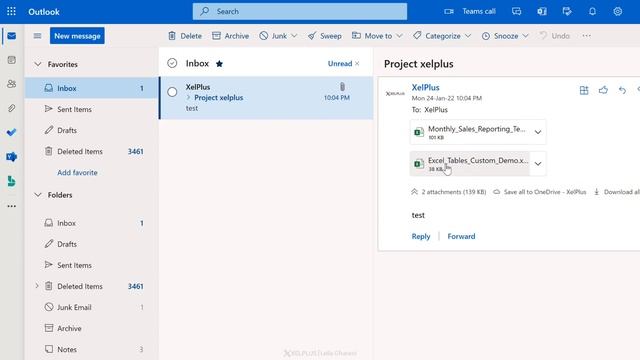The height and width of the screenshot is (360, 640).
Task: Show more apps ellipsis in rail
Action: [11, 206]
